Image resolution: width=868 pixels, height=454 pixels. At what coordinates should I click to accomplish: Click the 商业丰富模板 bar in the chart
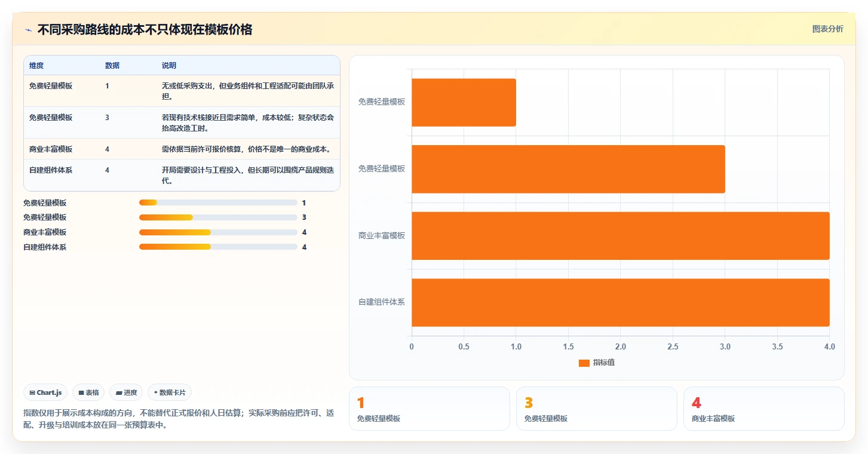pos(621,236)
